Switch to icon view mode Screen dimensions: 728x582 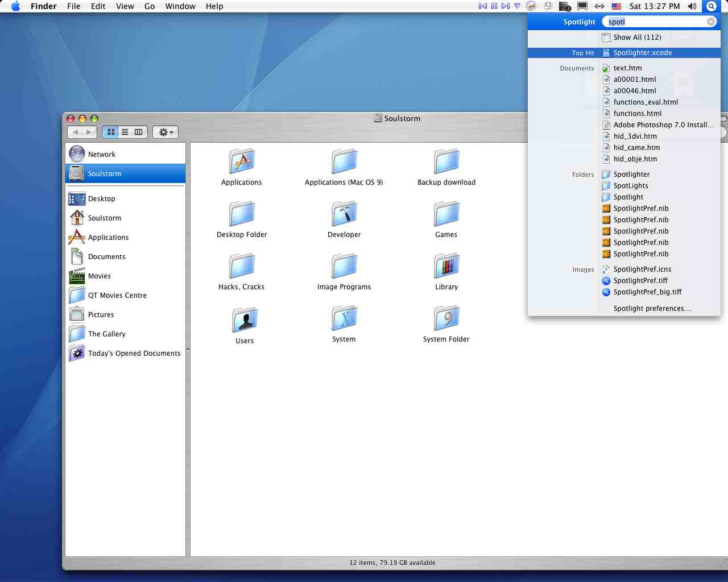coord(111,132)
